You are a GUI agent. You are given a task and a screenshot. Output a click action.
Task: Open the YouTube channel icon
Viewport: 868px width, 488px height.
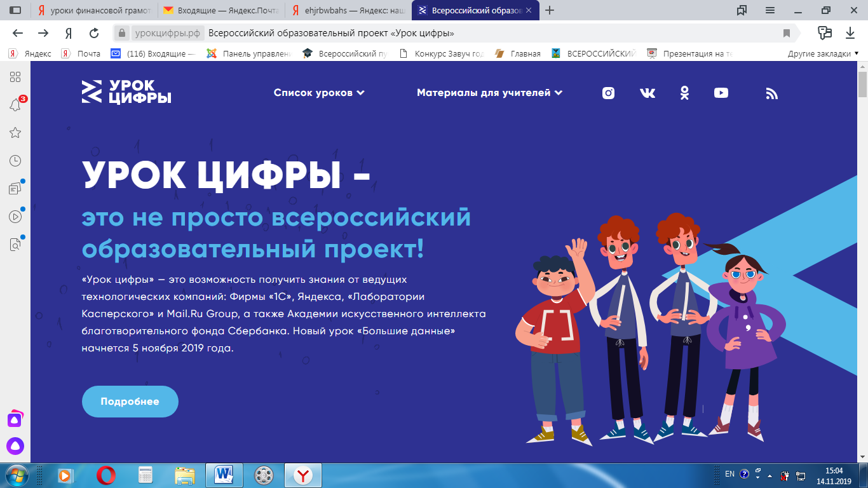(721, 93)
